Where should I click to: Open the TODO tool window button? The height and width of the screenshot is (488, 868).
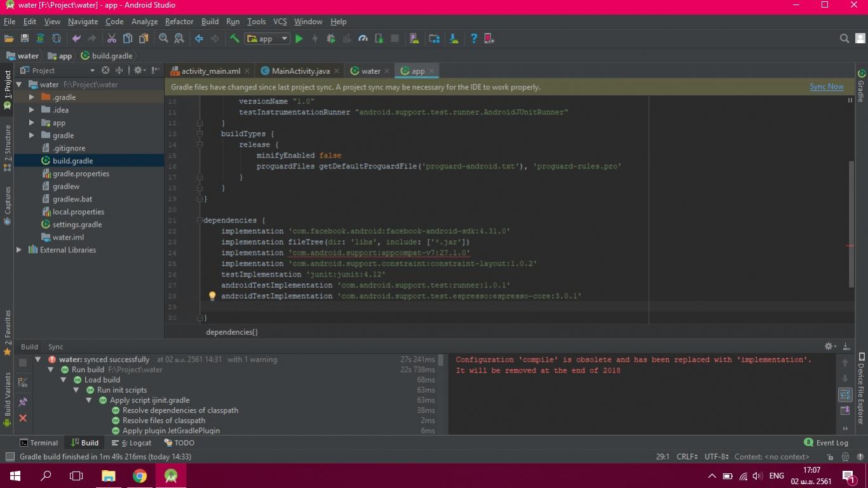179,443
